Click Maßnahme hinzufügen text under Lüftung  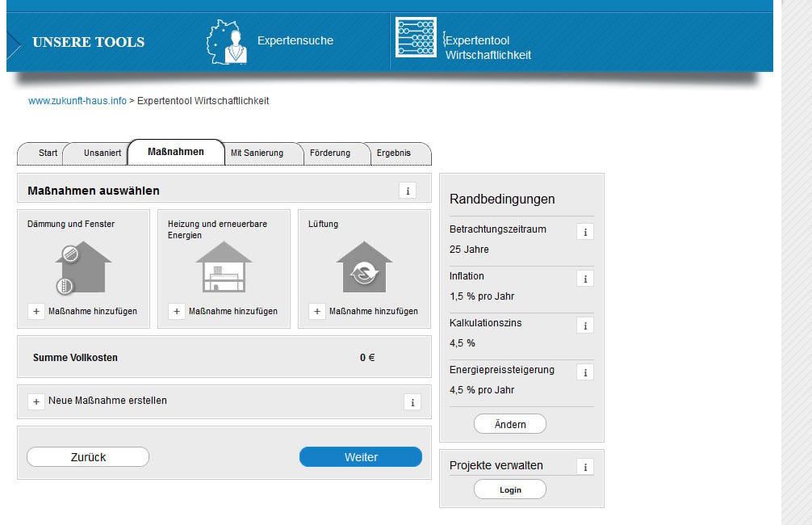point(374,312)
